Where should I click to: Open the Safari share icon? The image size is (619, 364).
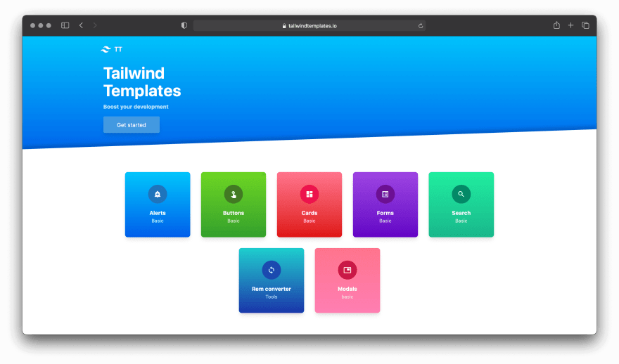(x=556, y=25)
